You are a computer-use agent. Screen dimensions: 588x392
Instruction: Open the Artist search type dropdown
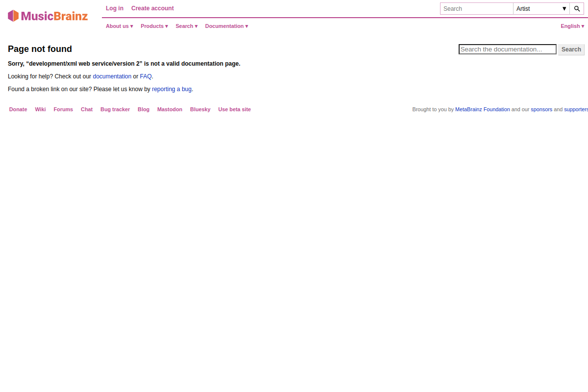point(541,9)
